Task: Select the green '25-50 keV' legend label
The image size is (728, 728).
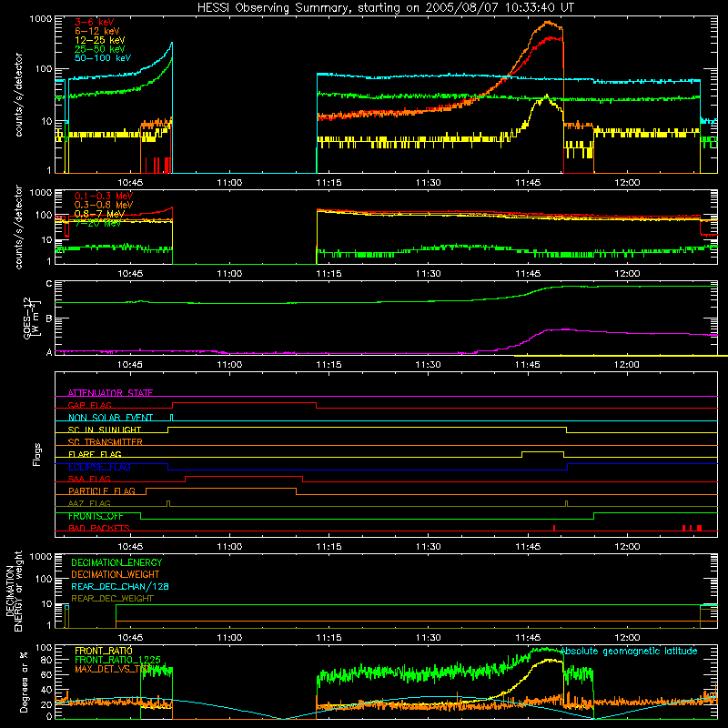Action: [100, 49]
